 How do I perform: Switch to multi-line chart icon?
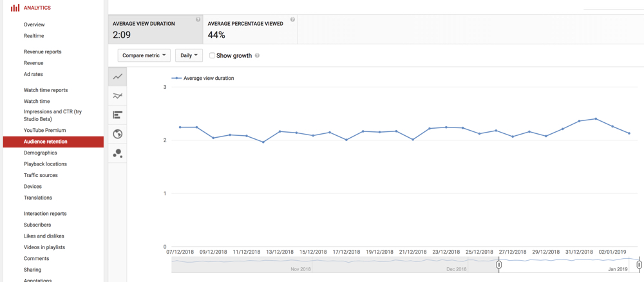pos(117,96)
